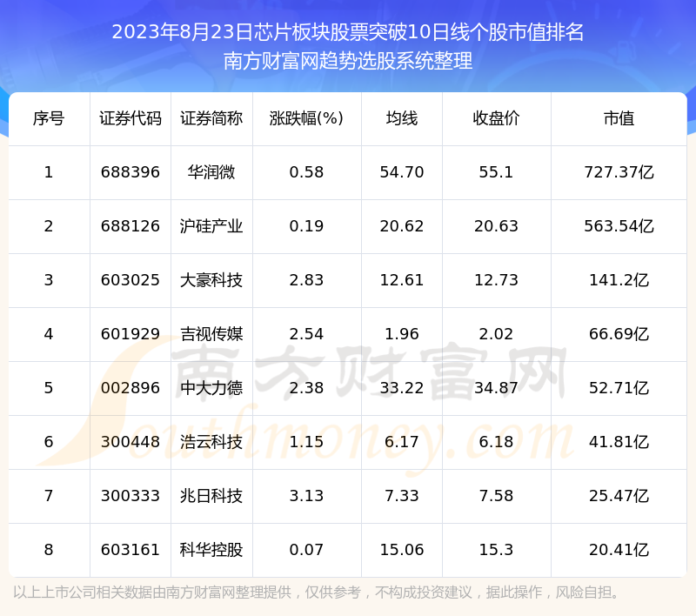Image resolution: width=696 pixels, height=616 pixels.
Task: Click closing price 12.73
Action: [496, 280]
